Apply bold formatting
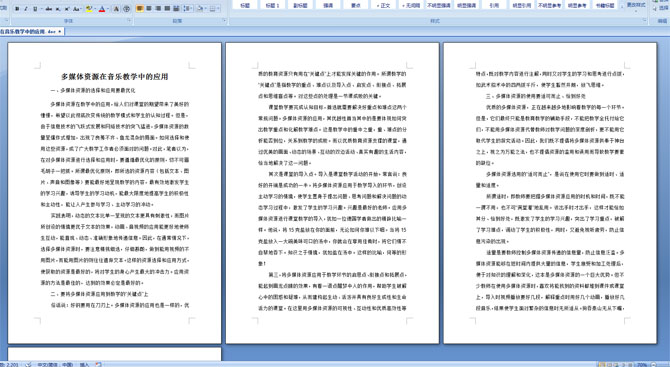 (x=17, y=9)
